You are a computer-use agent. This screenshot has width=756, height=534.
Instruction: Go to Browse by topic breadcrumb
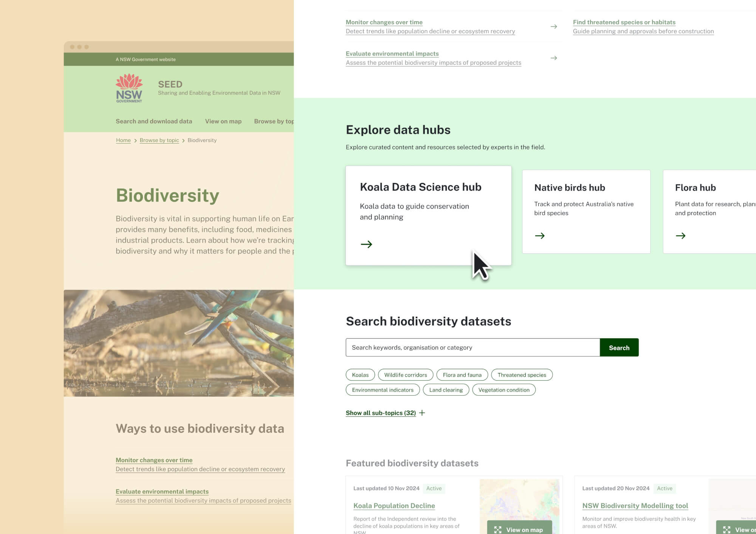[160, 140]
